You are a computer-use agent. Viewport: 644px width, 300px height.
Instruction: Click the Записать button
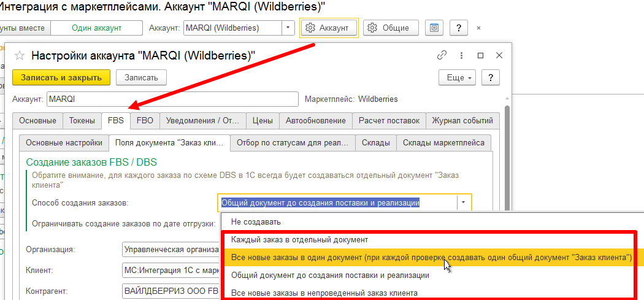tap(141, 78)
